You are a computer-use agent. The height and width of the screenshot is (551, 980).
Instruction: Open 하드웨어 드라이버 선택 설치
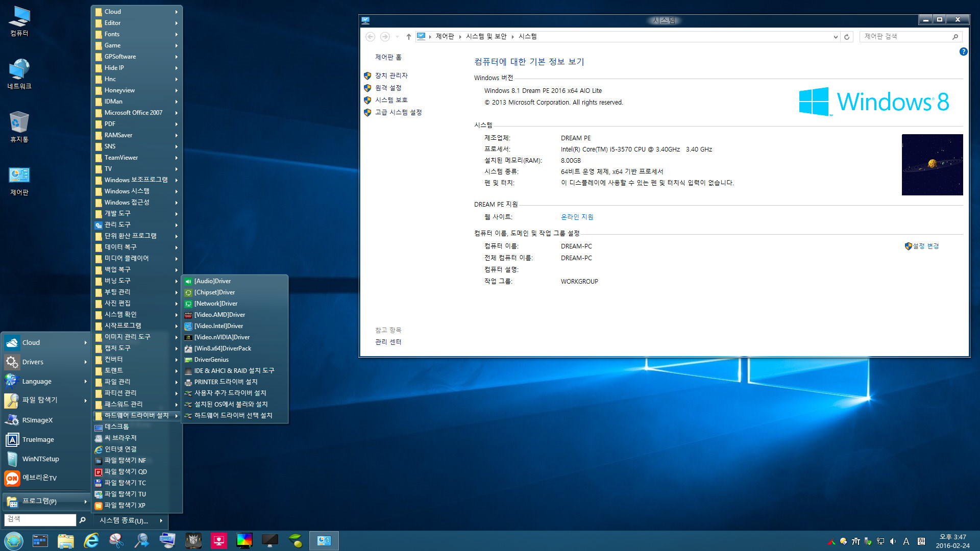[235, 416]
